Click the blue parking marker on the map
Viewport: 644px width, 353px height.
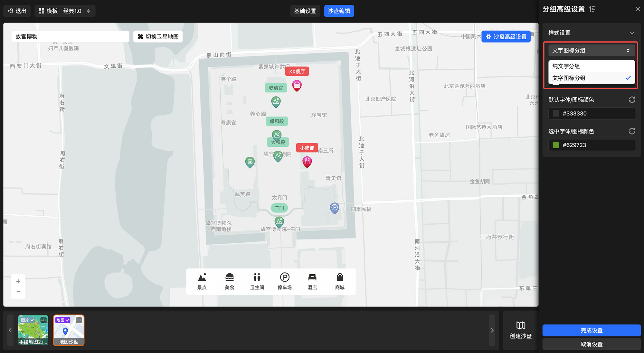coord(335,208)
